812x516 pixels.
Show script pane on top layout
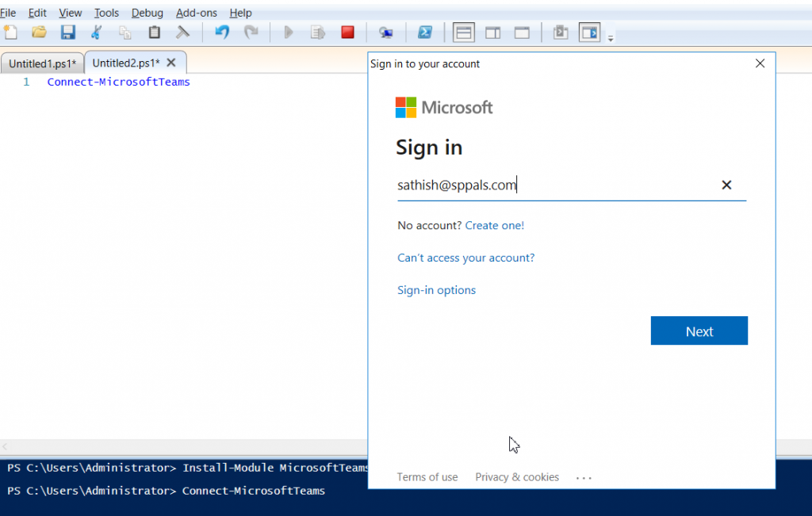click(x=463, y=32)
